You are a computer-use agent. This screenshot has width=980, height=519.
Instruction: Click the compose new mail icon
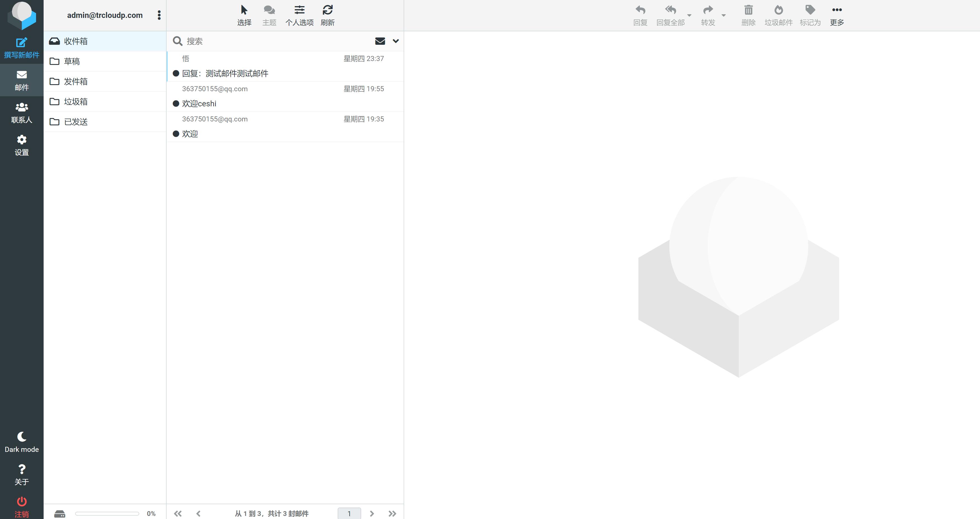(x=22, y=43)
